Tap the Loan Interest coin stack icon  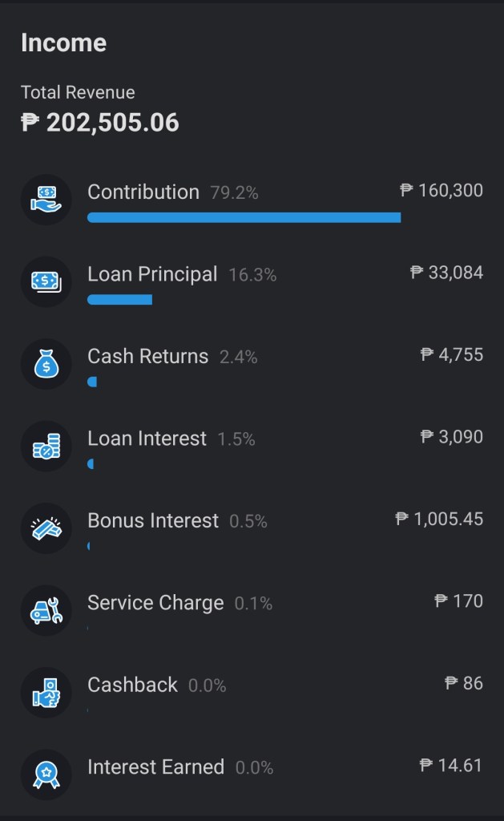pos(46,447)
